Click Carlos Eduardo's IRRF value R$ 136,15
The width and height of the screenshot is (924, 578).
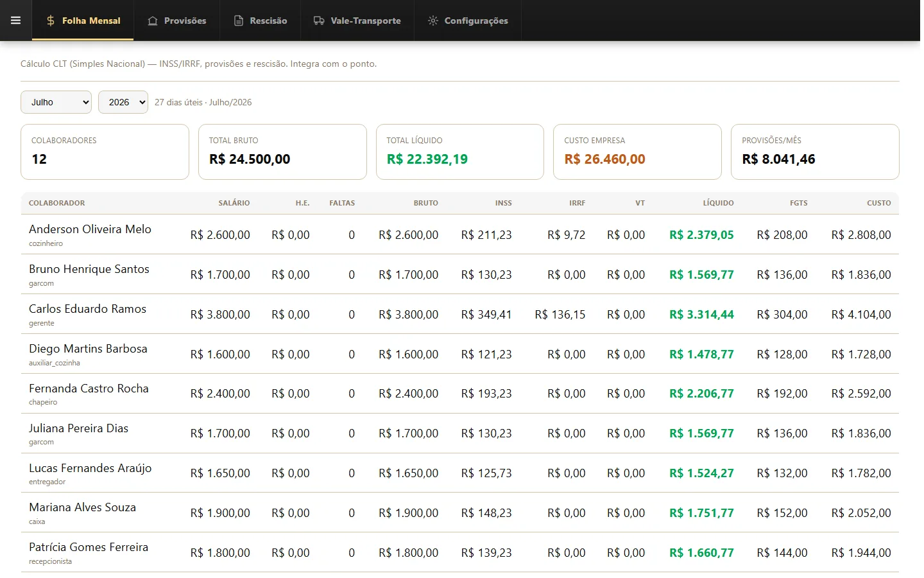pyautogui.click(x=560, y=315)
